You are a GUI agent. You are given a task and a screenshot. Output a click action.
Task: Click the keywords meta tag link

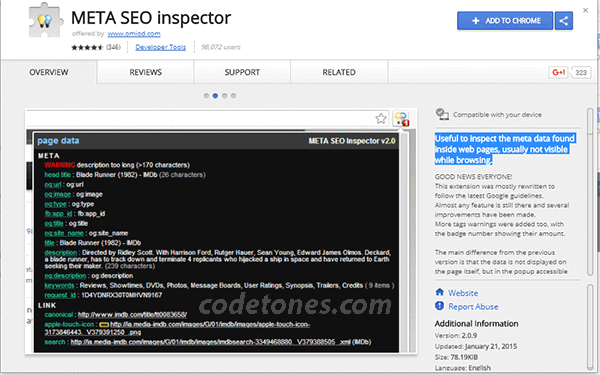tap(59, 285)
